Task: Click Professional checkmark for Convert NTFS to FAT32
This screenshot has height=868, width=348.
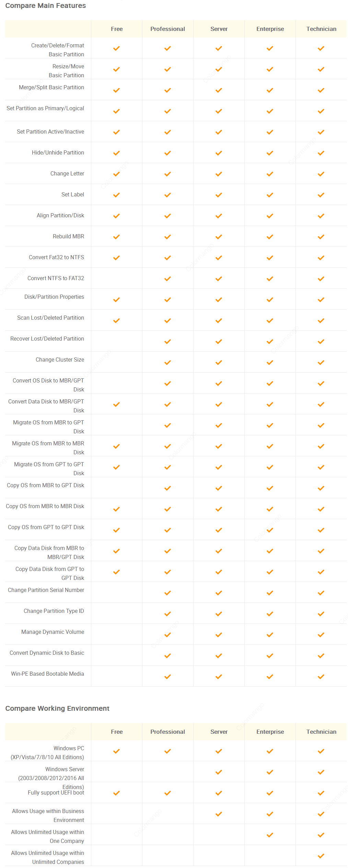Action: pyautogui.click(x=167, y=278)
